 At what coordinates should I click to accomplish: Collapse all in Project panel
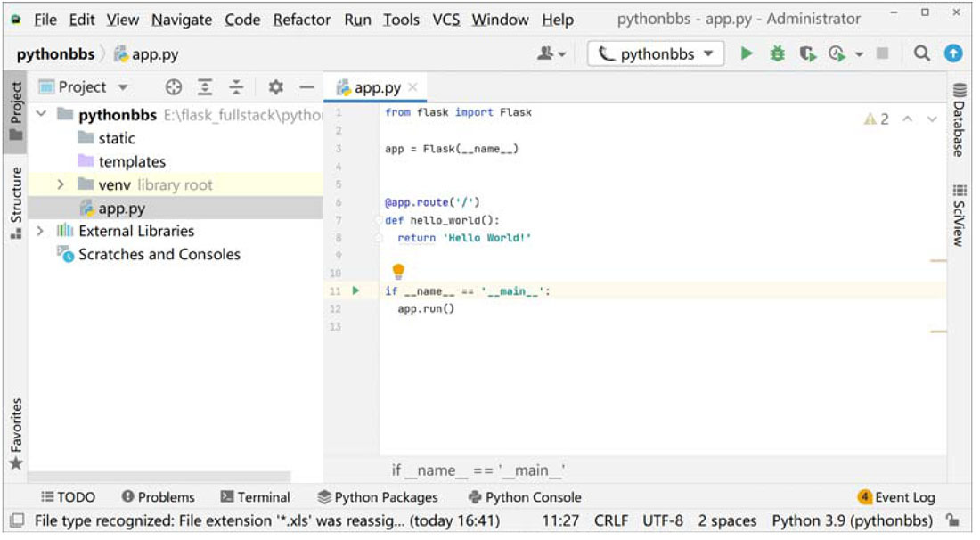click(x=235, y=87)
